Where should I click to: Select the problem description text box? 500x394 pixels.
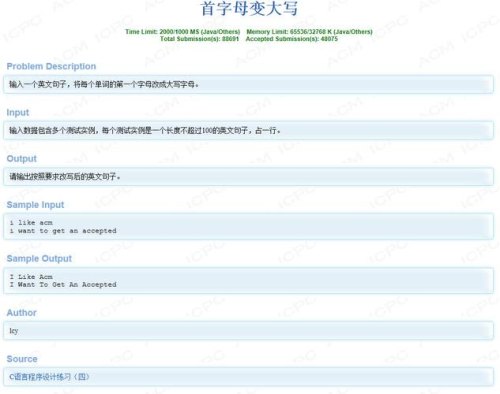[x=248, y=84]
